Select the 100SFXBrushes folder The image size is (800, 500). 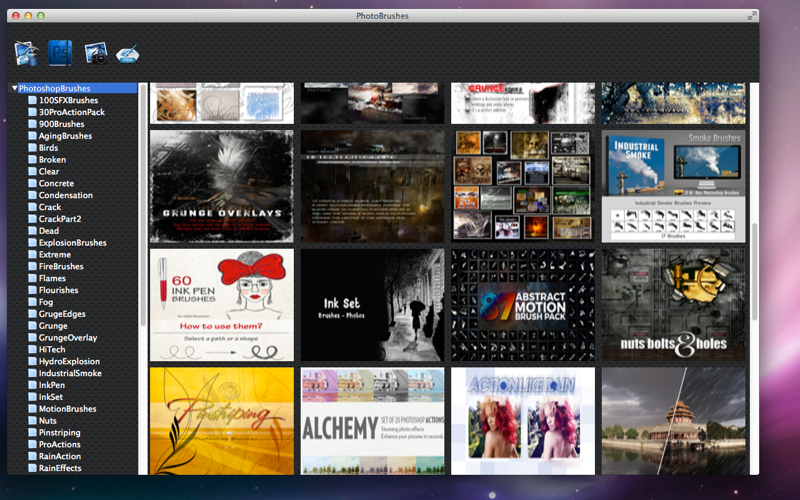tap(68, 100)
